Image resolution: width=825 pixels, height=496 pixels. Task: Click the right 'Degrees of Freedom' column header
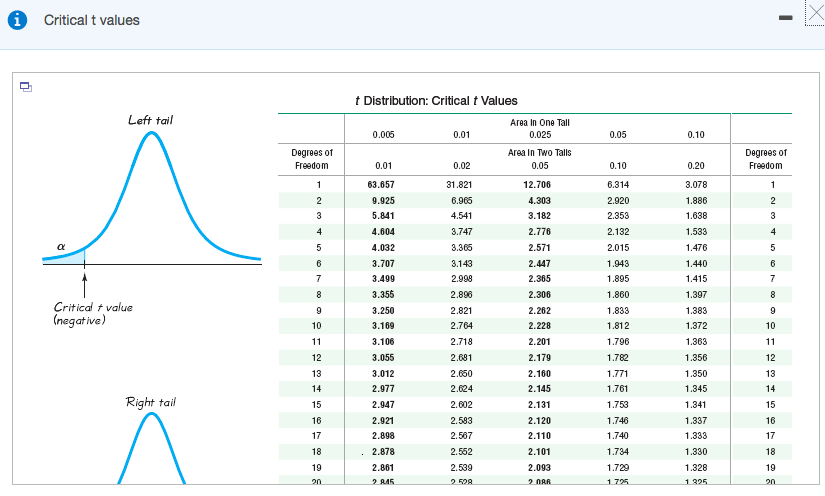[x=766, y=159]
